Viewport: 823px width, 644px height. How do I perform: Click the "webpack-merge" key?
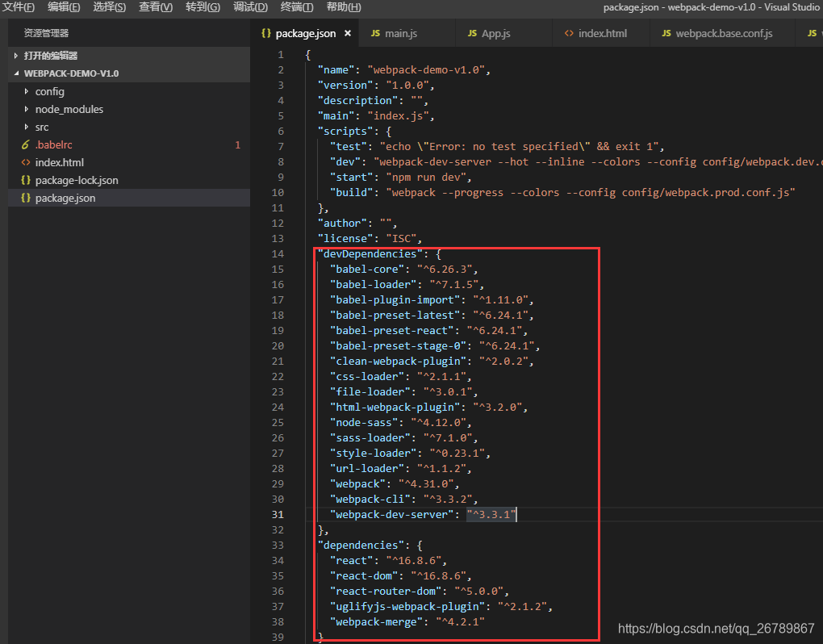click(376, 622)
